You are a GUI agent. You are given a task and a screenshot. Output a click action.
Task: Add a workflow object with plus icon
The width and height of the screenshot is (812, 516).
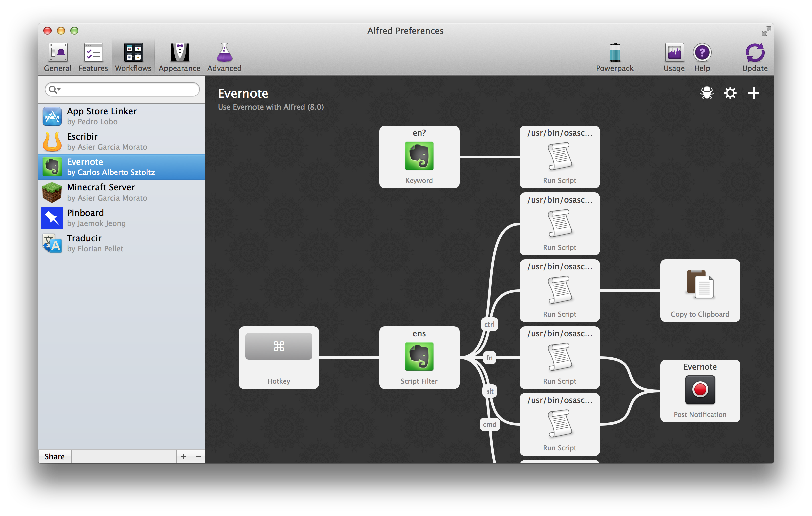point(754,93)
